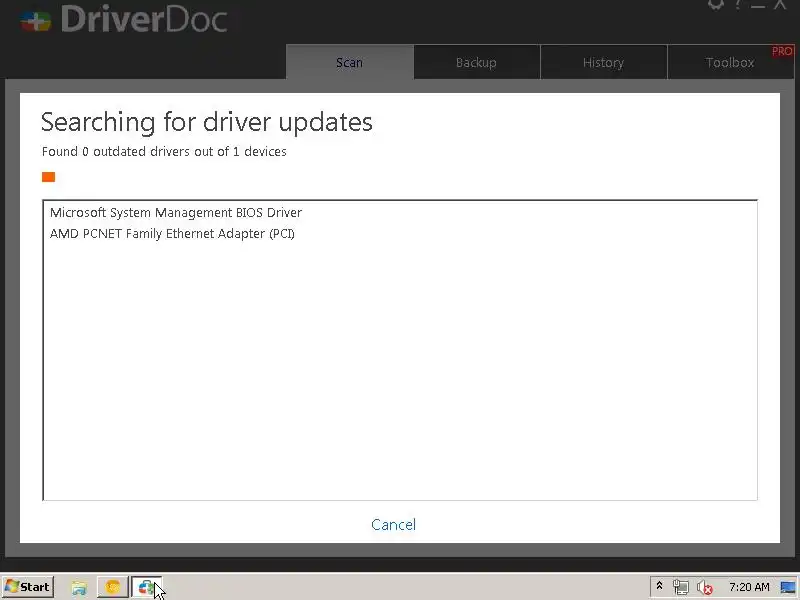This screenshot has width=800, height=600.
Task: Click the muted volume tray icon
Action: click(x=705, y=588)
